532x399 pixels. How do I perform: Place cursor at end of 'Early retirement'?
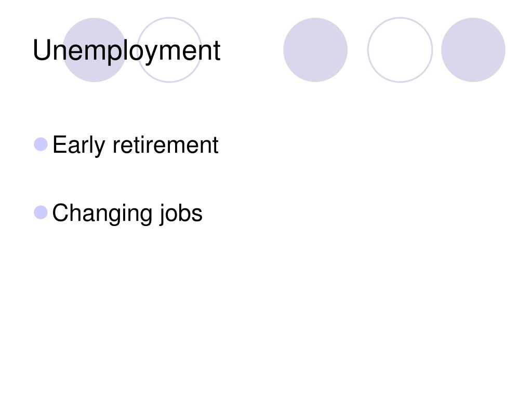(x=219, y=145)
